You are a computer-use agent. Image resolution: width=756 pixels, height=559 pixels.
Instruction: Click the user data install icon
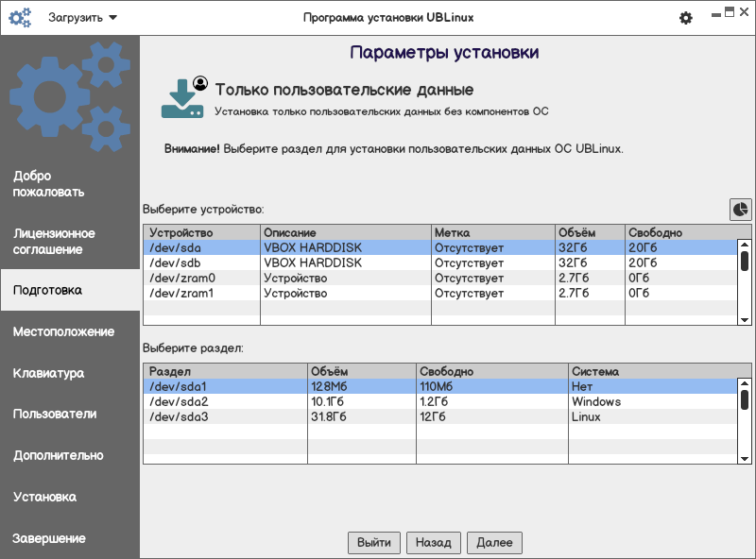(x=184, y=98)
